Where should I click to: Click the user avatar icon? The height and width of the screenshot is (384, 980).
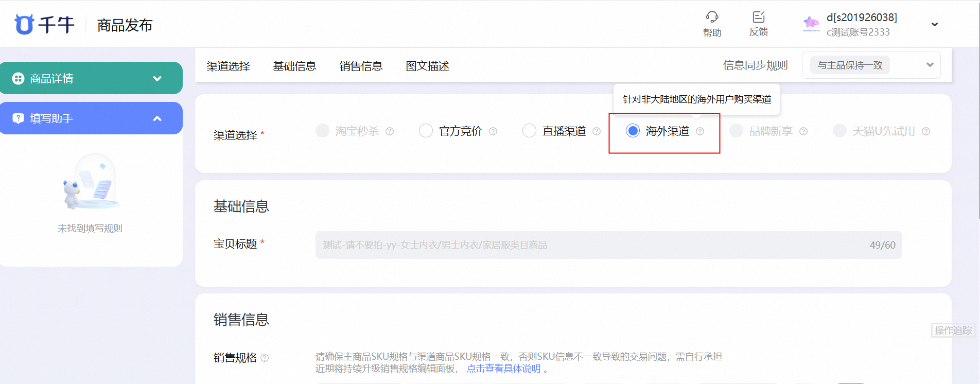pyautogui.click(x=811, y=23)
